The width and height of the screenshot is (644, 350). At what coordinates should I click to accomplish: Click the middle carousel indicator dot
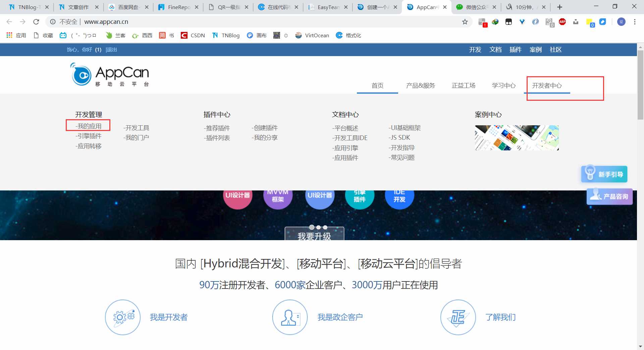tap(319, 227)
